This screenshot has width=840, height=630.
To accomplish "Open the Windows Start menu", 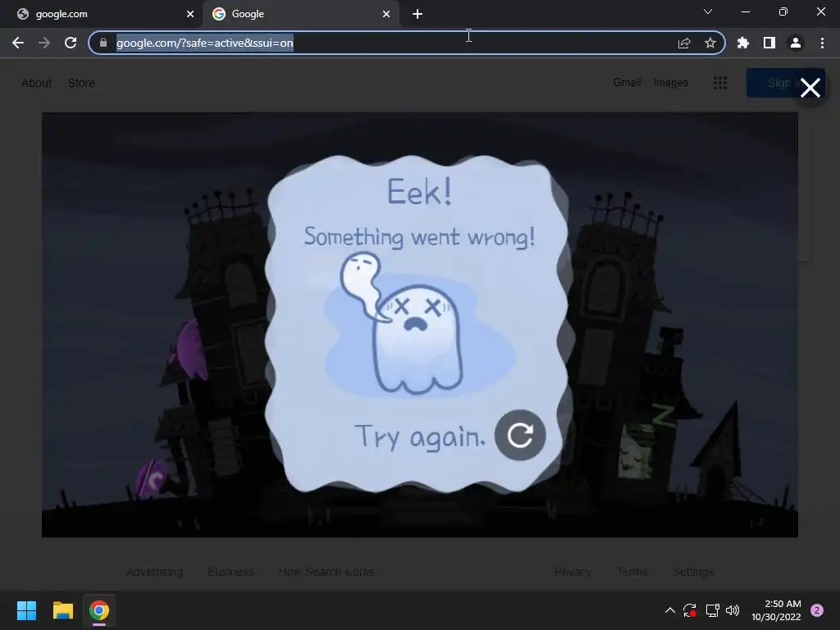I will point(26,610).
